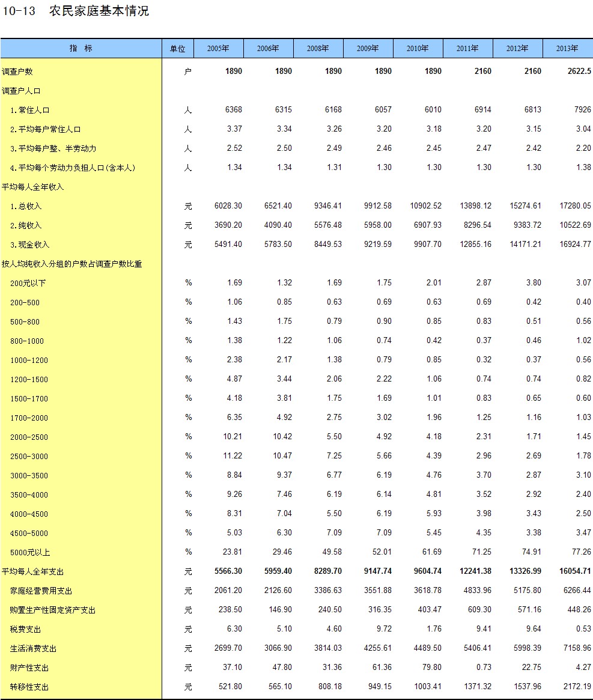Screen dimensions: 593x700
Task: Select the 家庭经营费用支出 row label
Action: click(41, 591)
